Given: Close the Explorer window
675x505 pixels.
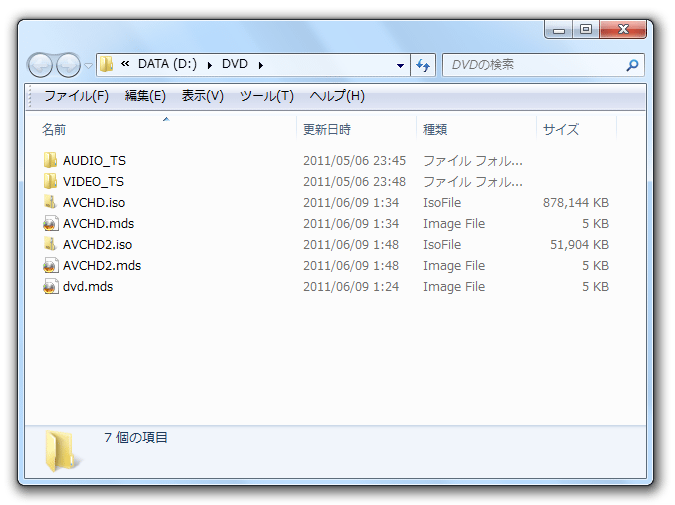Looking at the screenshot, I should [x=623, y=29].
